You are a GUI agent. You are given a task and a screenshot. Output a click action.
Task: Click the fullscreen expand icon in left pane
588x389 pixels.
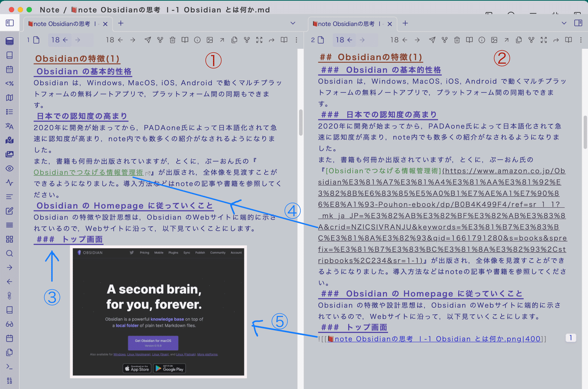click(259, 40)
